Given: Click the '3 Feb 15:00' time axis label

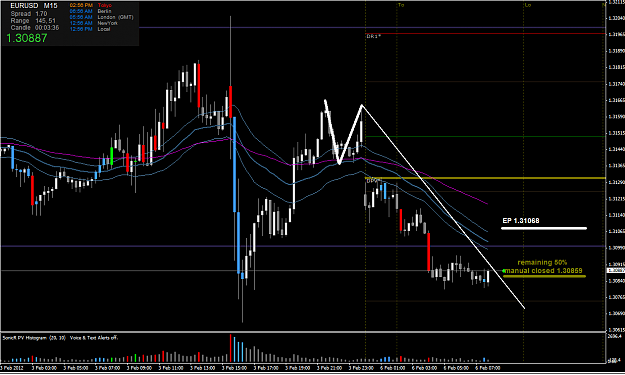Looking at the screenshot, I should pos(234,368).
